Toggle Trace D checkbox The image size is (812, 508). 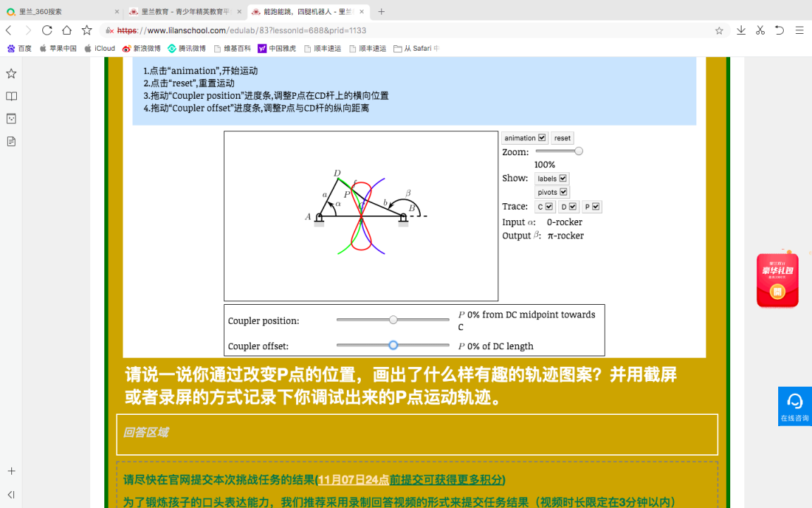[572, 206]
